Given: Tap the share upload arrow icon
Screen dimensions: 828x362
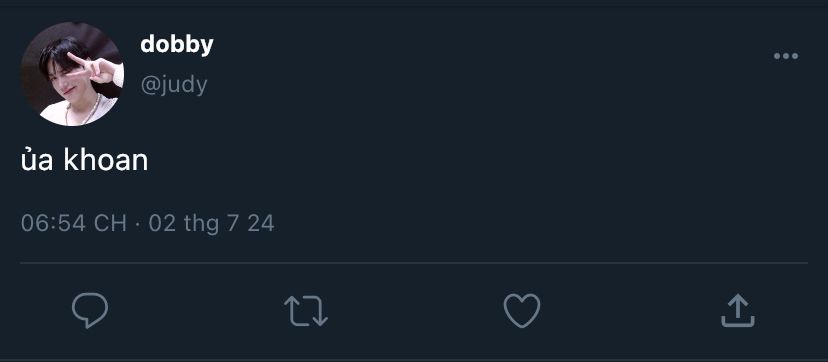Looking at the screenshot, I should (x=738, y=311).
